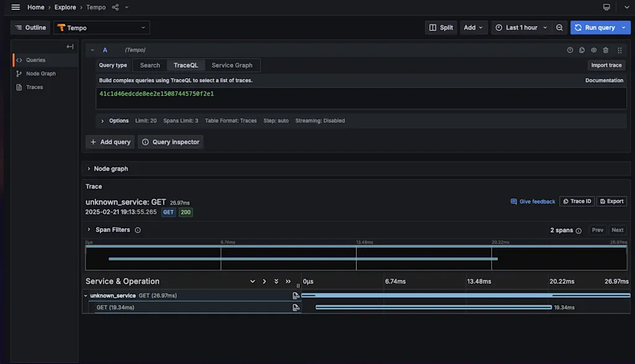Screen dimensions: 635x364
Task: Click the 26.97ms root span timeline bar
Action: tap(466, 296)
